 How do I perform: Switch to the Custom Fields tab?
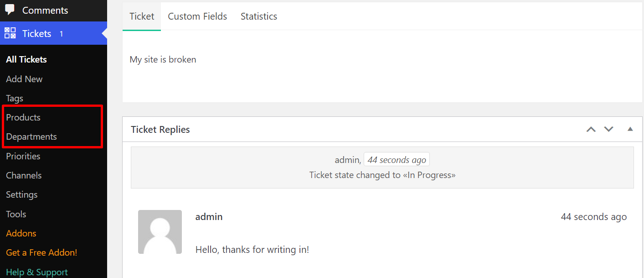[x=197, y=16]
